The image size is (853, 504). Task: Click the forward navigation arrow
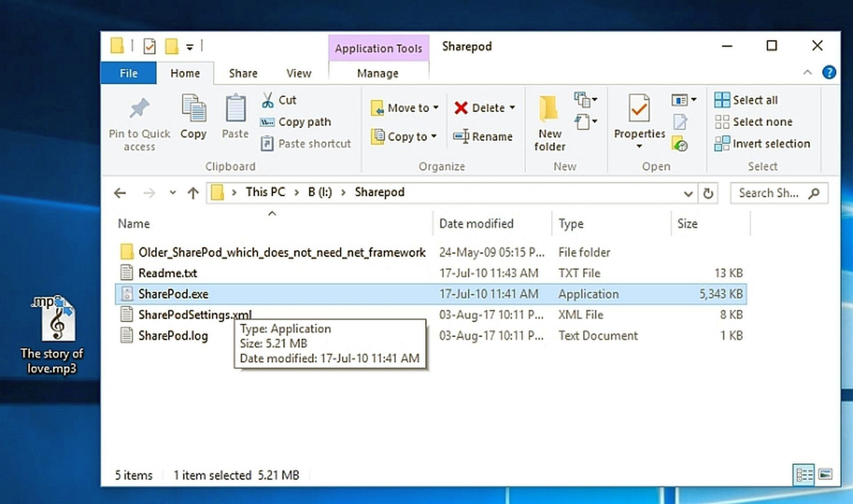[149, 193]
